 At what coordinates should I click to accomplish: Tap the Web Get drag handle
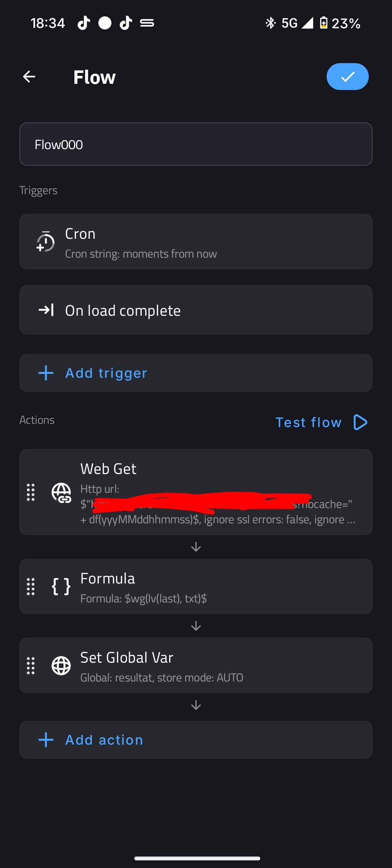pyautogui.click(x=31, y=492)
